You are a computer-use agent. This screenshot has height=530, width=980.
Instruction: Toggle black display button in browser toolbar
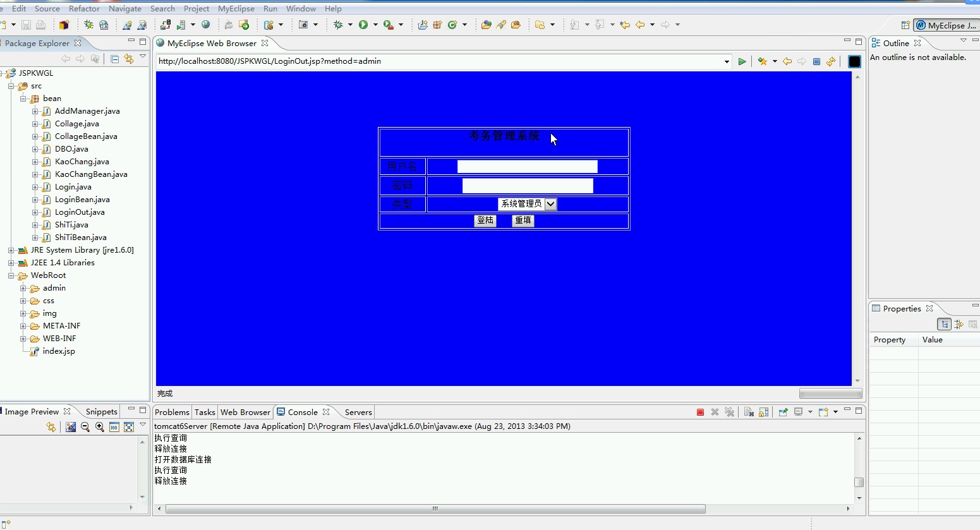pos(854,61)
